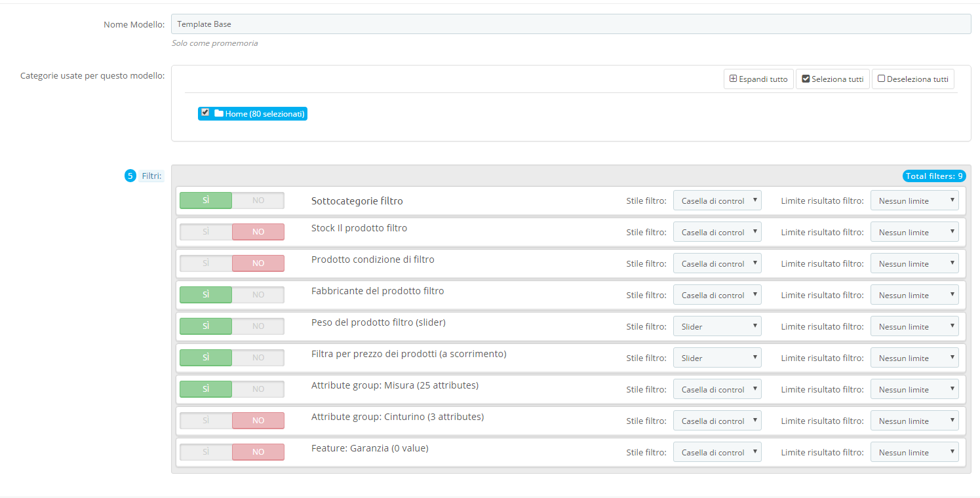
Task: Disable the Sottocategorie filtro toggle
Action: click(258, 200)
